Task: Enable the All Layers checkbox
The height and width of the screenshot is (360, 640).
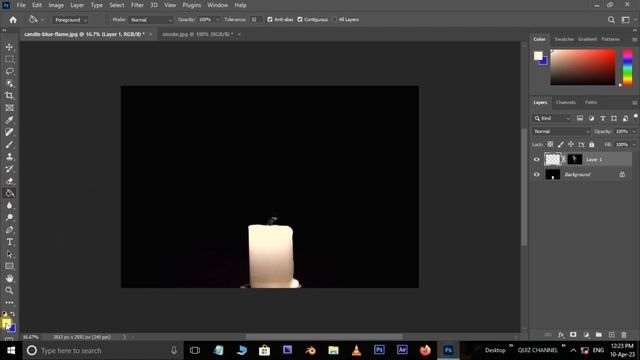Action: [x=335, y=20]
